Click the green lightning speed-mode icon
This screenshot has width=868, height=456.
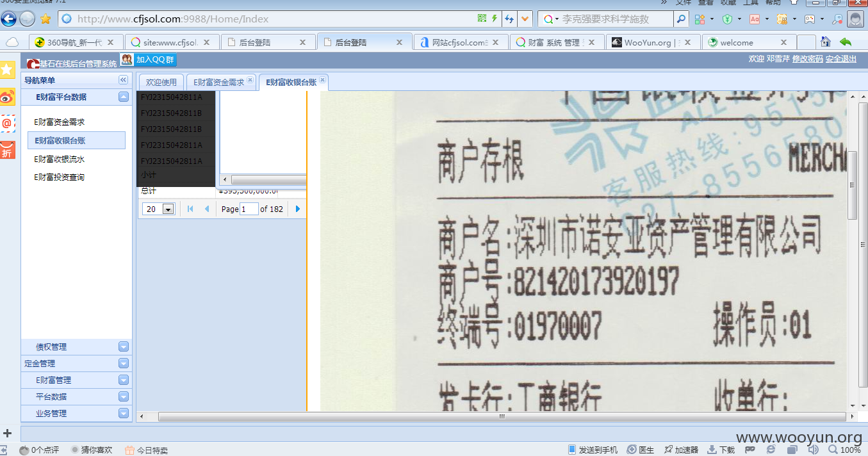pos(494,19)
